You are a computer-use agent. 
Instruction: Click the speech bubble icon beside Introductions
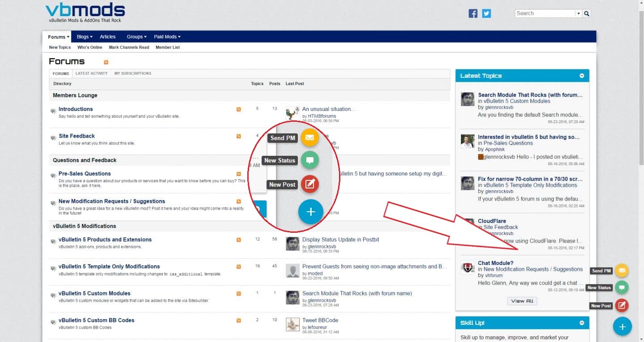click(53, 111)
